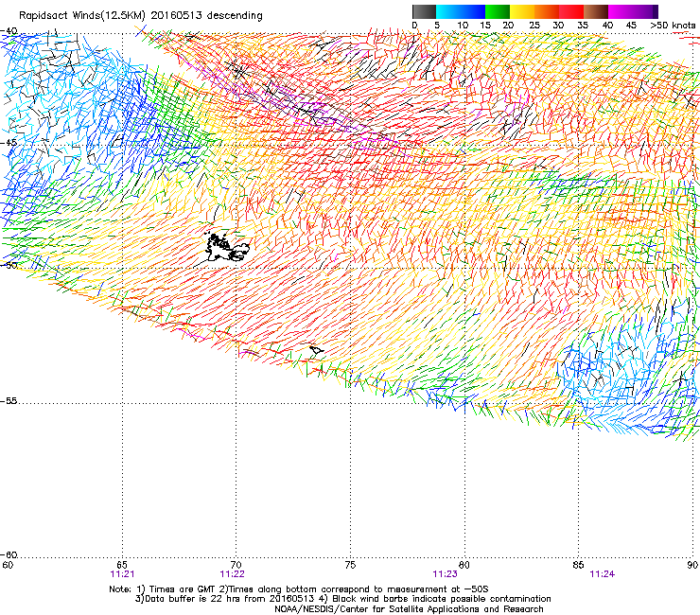Click the '>50 knots' legend label

click(x=673, y=26)
